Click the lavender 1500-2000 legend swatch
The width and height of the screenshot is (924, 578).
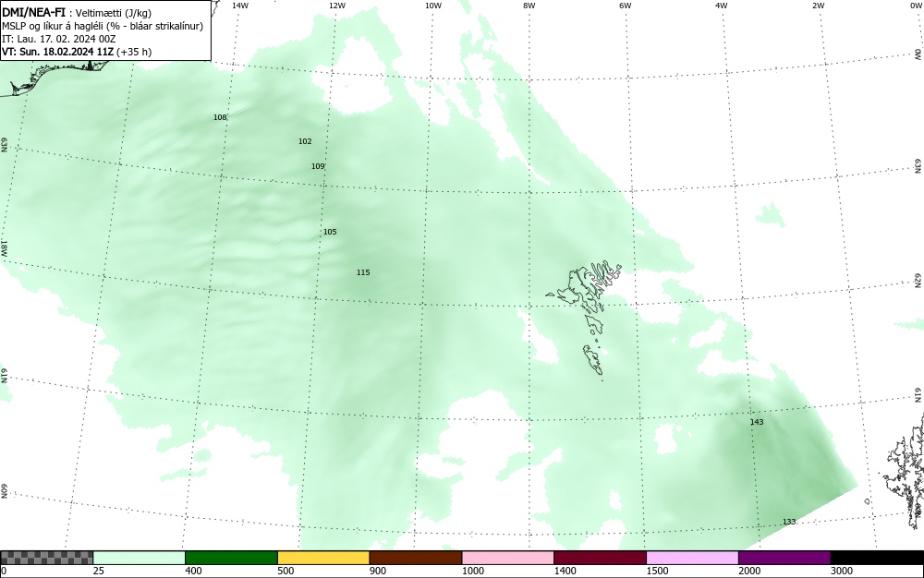pyautogui.click(x=692, y=558)
